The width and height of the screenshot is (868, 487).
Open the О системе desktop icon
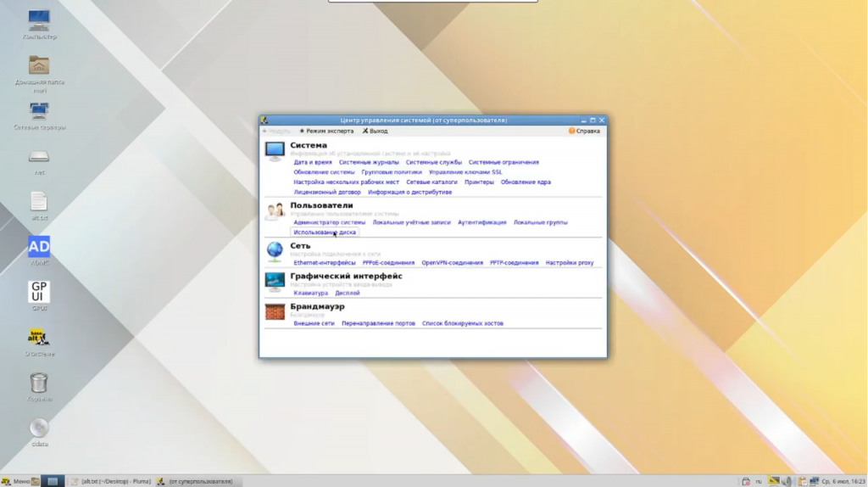click(39, 338)
